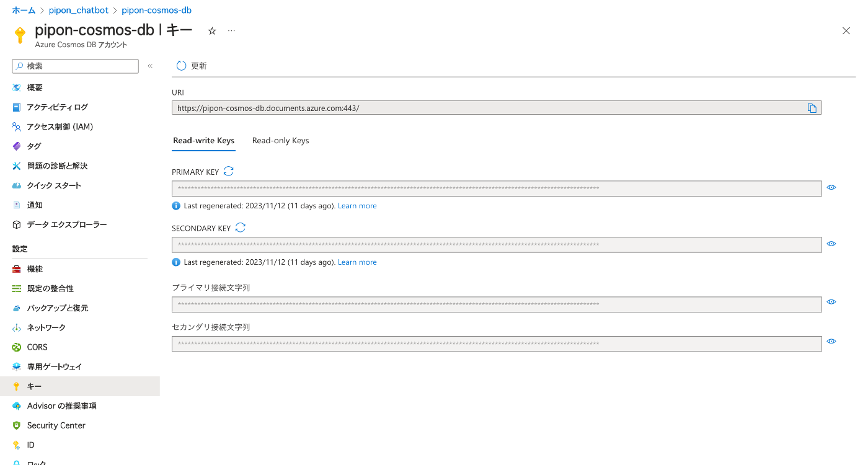The image size is (868, 465).
Task: Click the URI text field
Action: [x=497, y=108]
